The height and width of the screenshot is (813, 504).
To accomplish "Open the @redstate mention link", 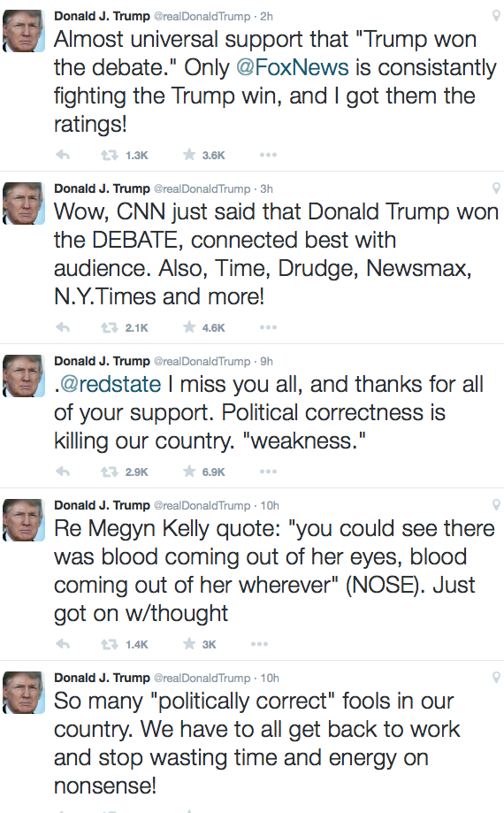I will (111, 385).
